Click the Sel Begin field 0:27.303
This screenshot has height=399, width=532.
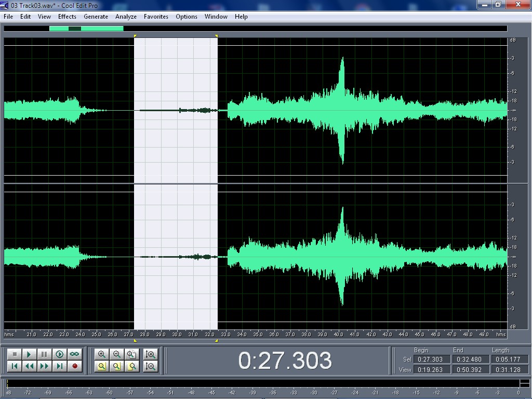click(x=432, y=360)
